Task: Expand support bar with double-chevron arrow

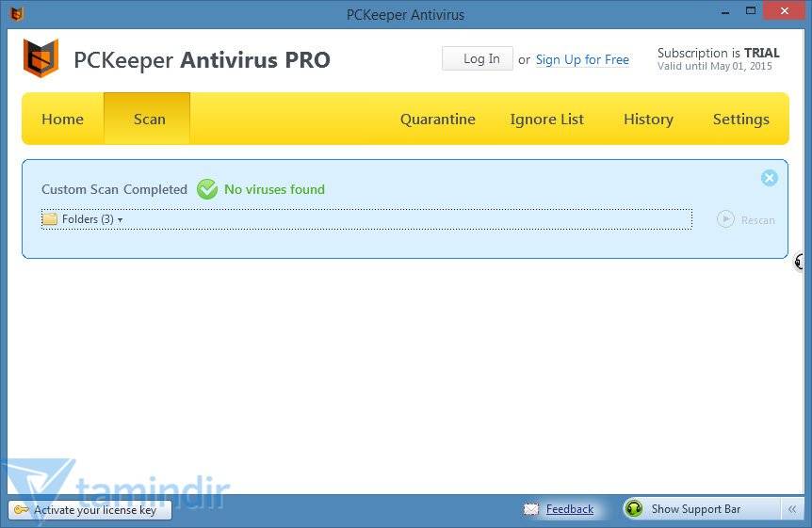Action: [792, 509]
